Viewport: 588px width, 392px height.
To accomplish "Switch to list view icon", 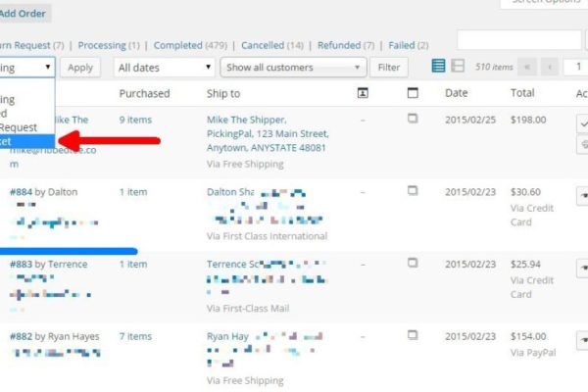I will [439, 66].
